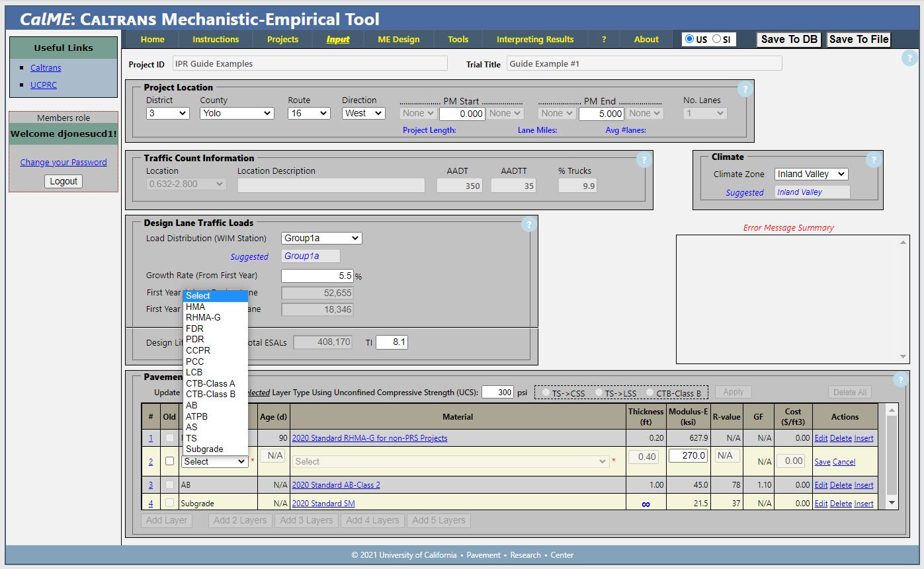This screenshot has height=569, width=924.
Task: Select the US units radio button
Action: click(690, 39)
